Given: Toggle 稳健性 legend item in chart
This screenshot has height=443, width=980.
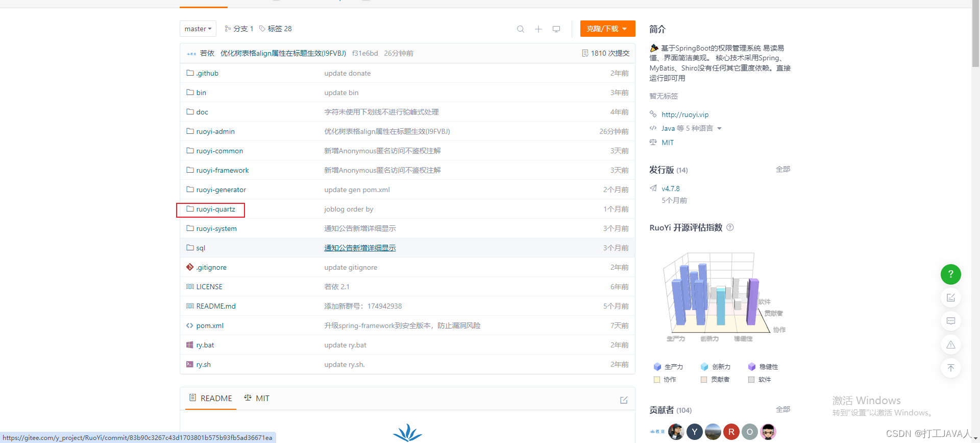Looking at the screenshot, I should pyautogui.click(x=763, y=367).
